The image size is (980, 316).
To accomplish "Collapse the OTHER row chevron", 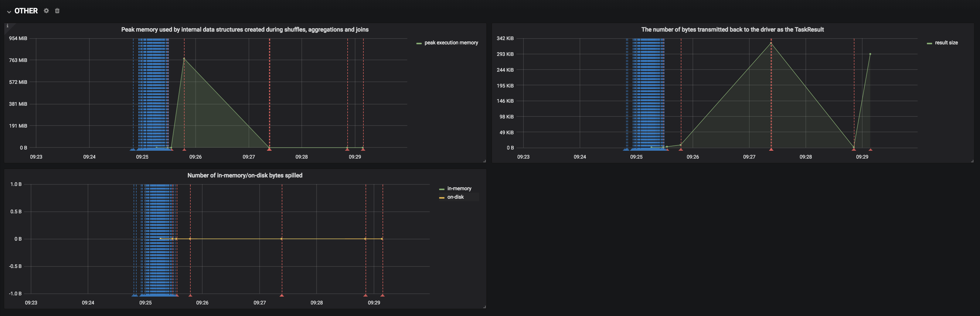I will click(x=9, y=12).
